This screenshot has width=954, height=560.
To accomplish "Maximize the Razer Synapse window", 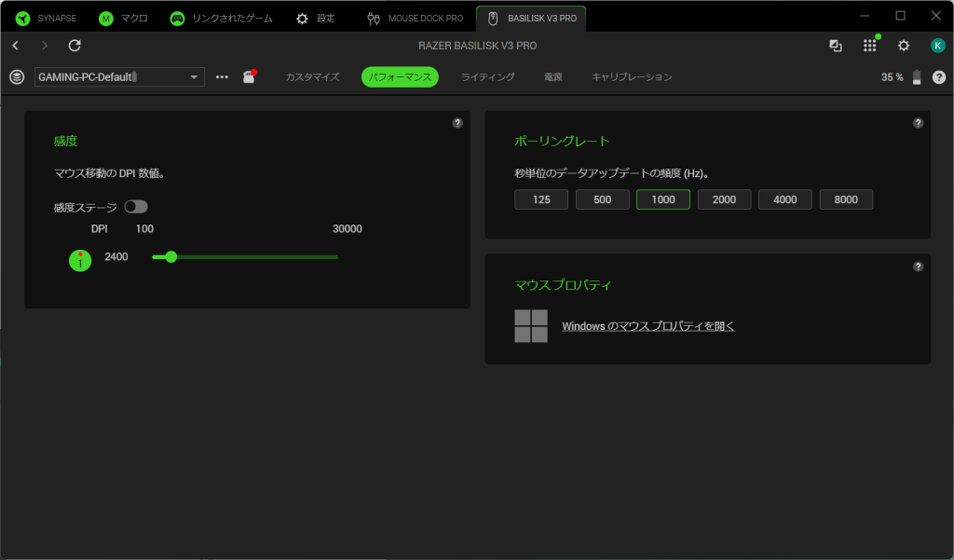I will [x=901, y=16].
